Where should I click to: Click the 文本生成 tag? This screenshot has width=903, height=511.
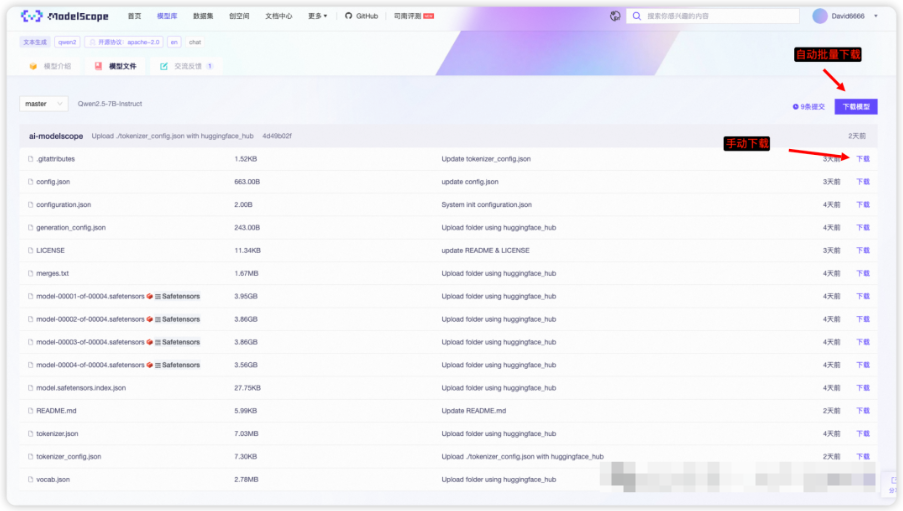point(35,42)
